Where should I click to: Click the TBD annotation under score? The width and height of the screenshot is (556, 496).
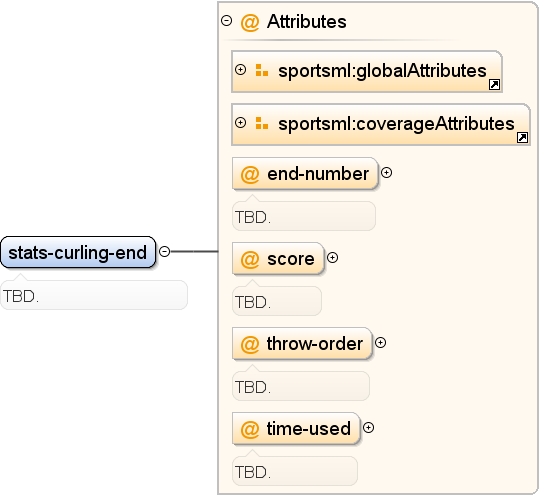coord(277,301)
